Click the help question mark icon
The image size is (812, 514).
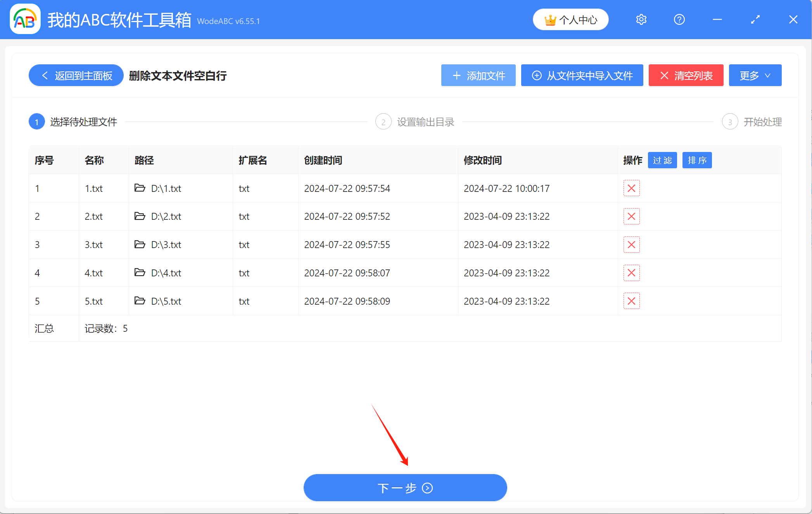(679, 19)
